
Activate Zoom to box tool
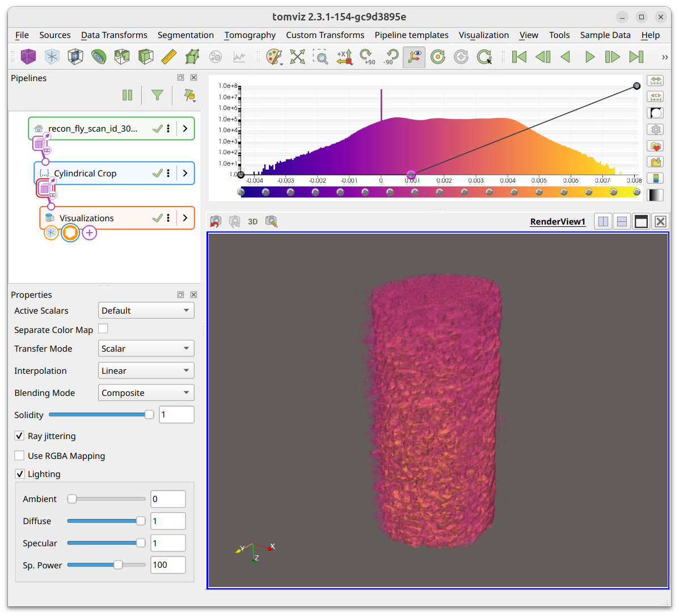[x=321, y=57]
